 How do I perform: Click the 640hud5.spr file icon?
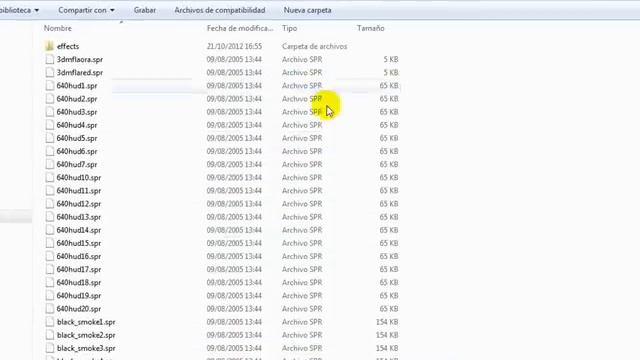[x=50, y=138]
